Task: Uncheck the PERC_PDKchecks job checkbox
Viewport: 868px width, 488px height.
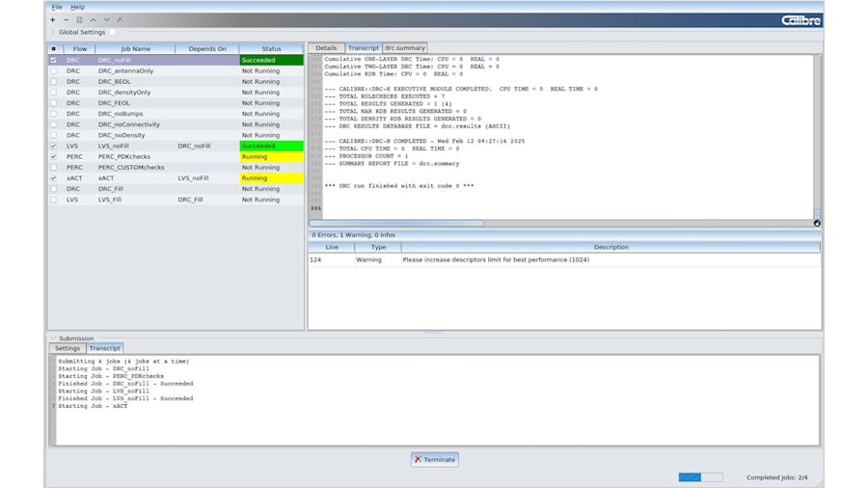Action: 54,156
